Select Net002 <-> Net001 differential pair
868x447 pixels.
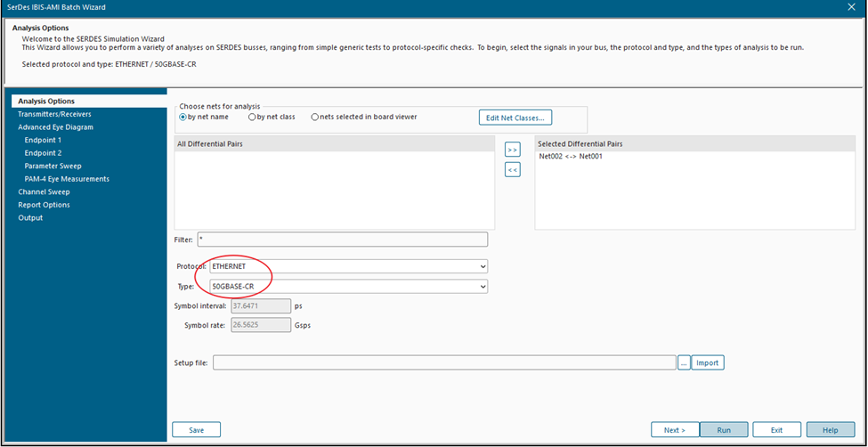click(x=571, y=157)
